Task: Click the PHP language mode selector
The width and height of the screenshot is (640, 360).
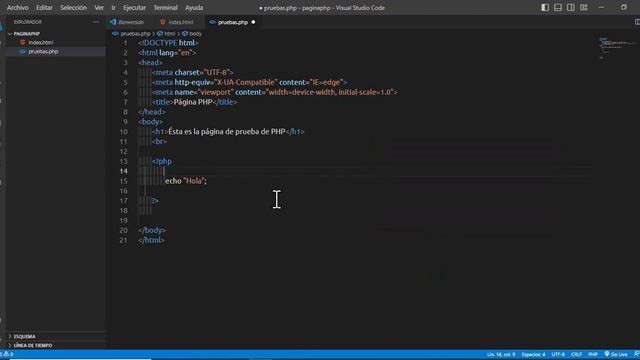Action: pos(593,354)
